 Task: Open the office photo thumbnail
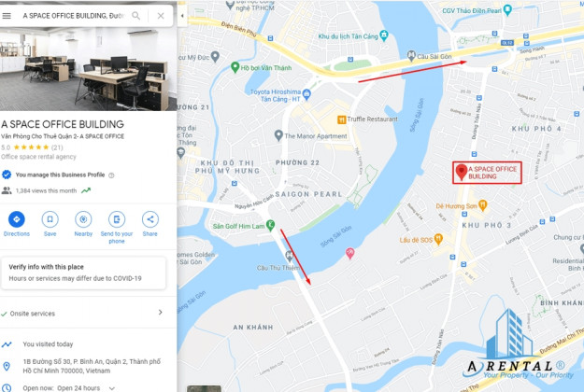(88, 69)
